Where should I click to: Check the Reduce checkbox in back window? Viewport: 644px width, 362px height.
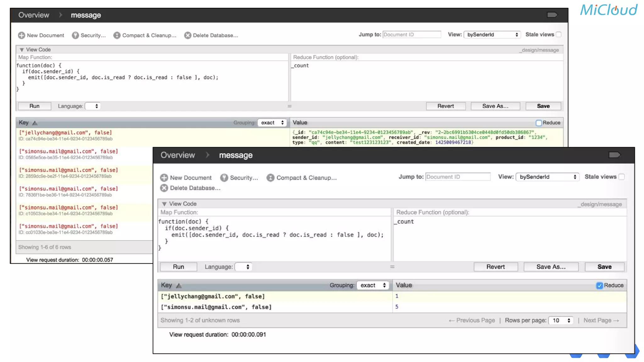539,123
